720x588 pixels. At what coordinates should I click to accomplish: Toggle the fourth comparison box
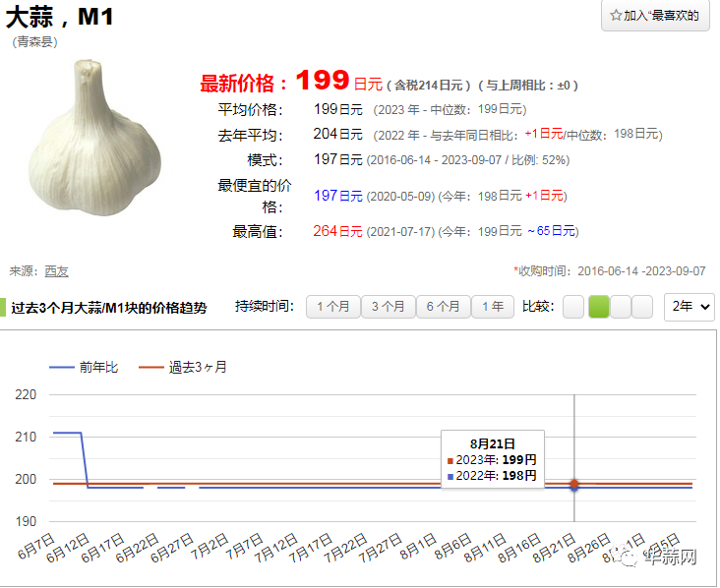pyautogui.click(x=642, y=307)
